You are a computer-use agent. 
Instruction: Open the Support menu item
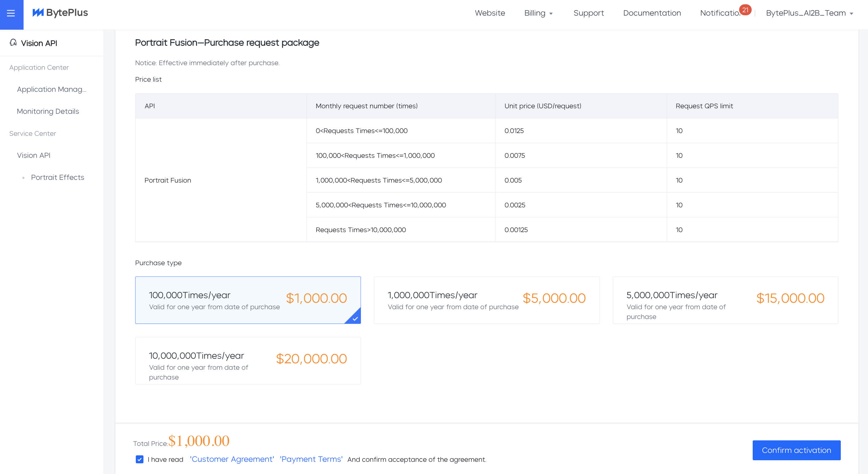pyautogui.click(x=588, y=13)
